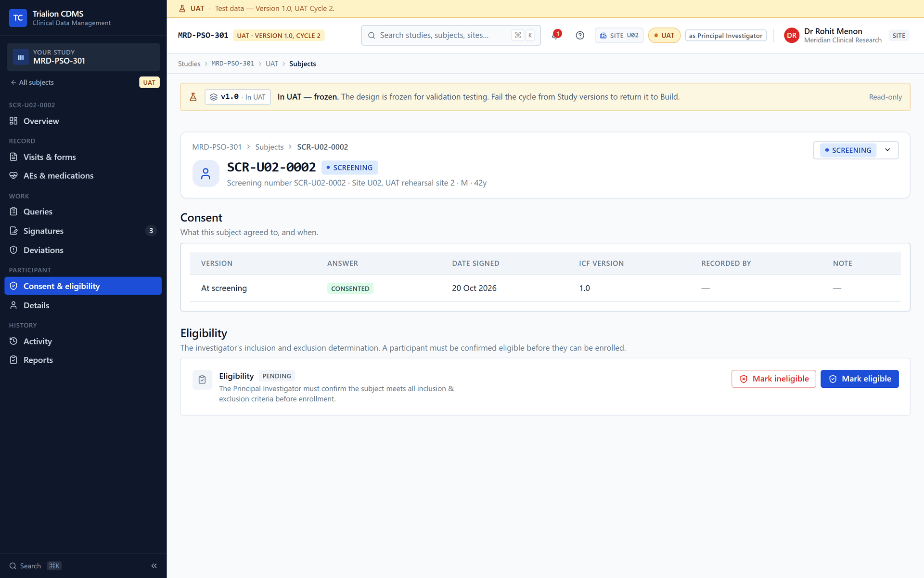Open Signatures with 3 pending

tap(83, 231)
